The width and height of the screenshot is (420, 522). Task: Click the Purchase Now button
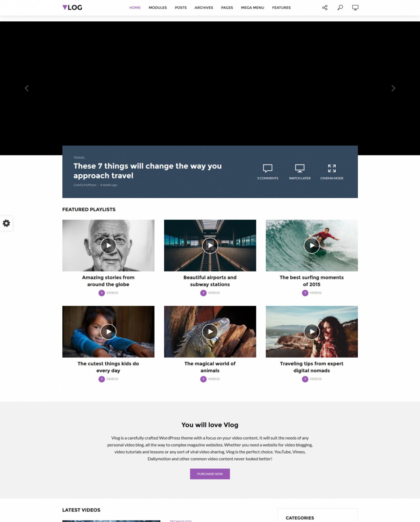pos(210,474)
